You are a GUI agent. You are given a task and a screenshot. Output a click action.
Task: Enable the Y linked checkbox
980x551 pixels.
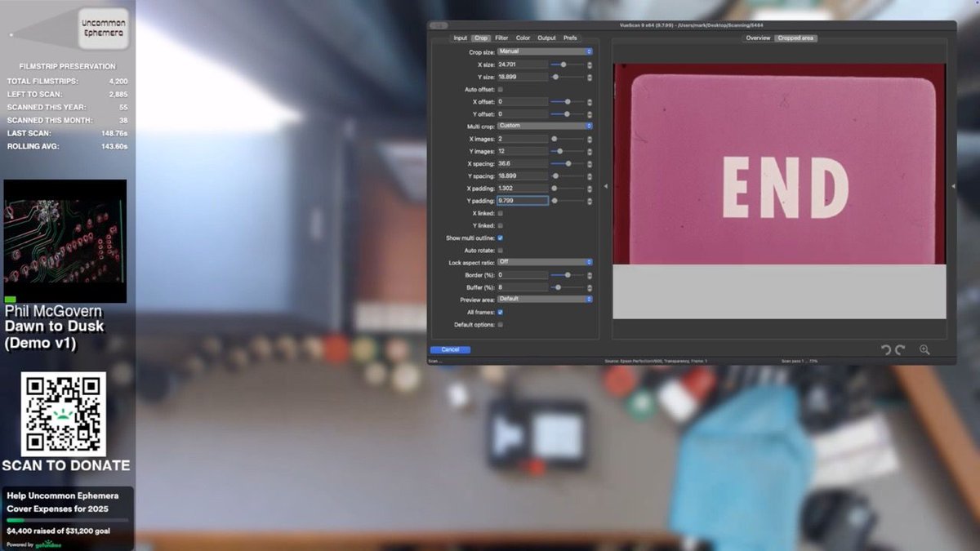(x=500, y=225)
